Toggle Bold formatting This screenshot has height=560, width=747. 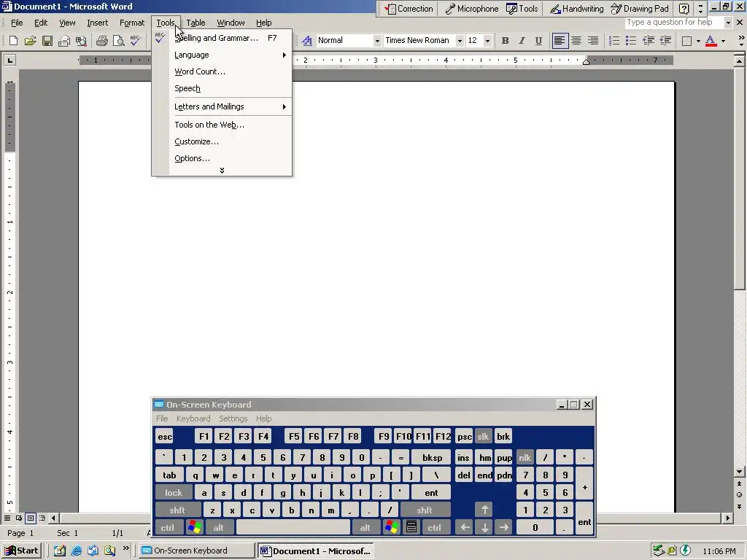coord(505,41)
